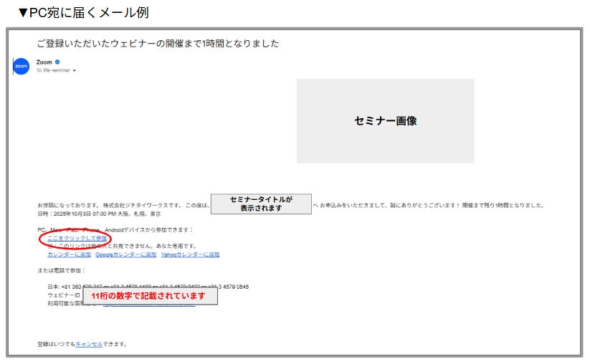Click the 11桁の数字で記載されています callout
The image size is (590, 364).
[x=149, y=296]
